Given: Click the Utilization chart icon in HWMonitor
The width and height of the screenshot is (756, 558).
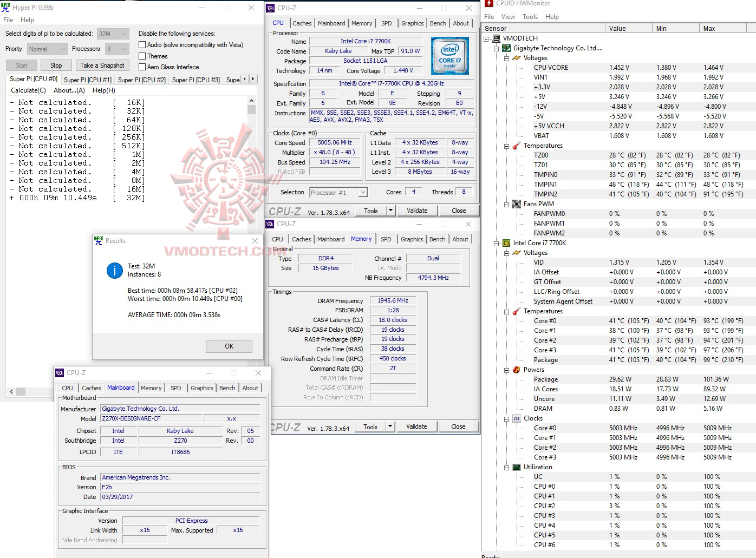Looking at the screenshot, I should [x=517, y=467].
